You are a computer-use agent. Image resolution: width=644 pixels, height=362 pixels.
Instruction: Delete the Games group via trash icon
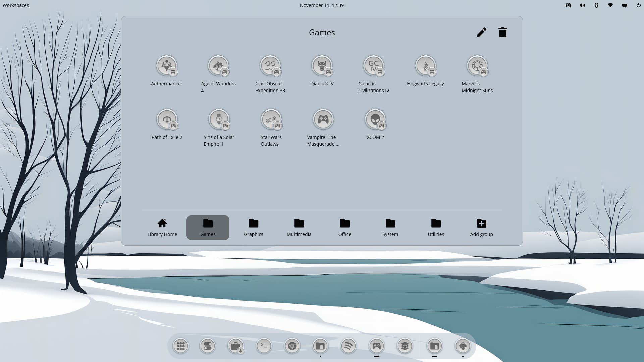click(502, 32)
